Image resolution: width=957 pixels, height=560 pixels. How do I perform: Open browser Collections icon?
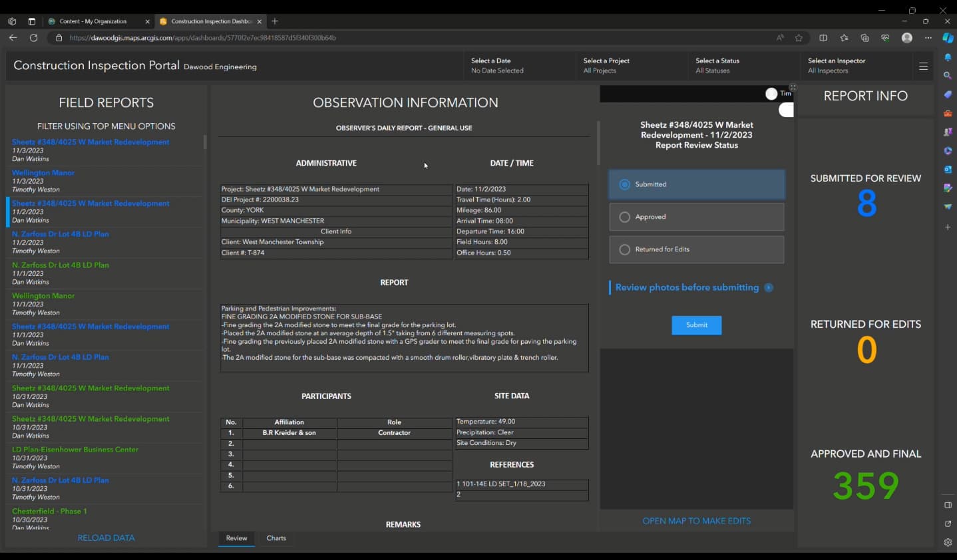point(864,38)
